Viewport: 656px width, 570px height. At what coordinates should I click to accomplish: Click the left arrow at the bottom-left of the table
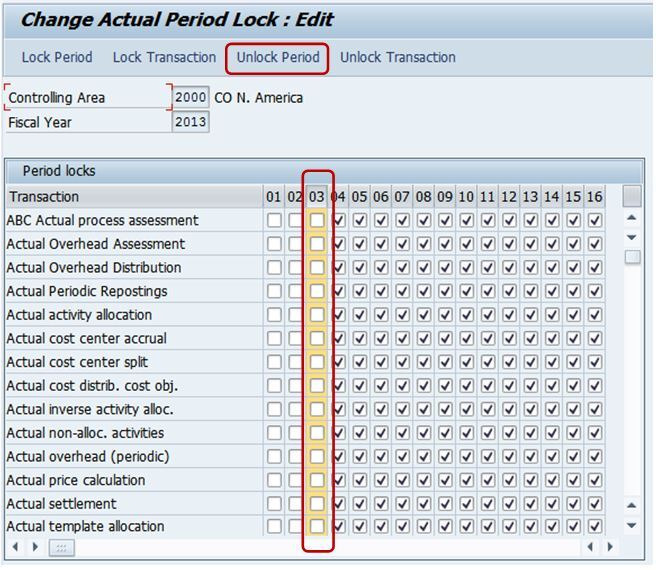[x=15, y=547]
